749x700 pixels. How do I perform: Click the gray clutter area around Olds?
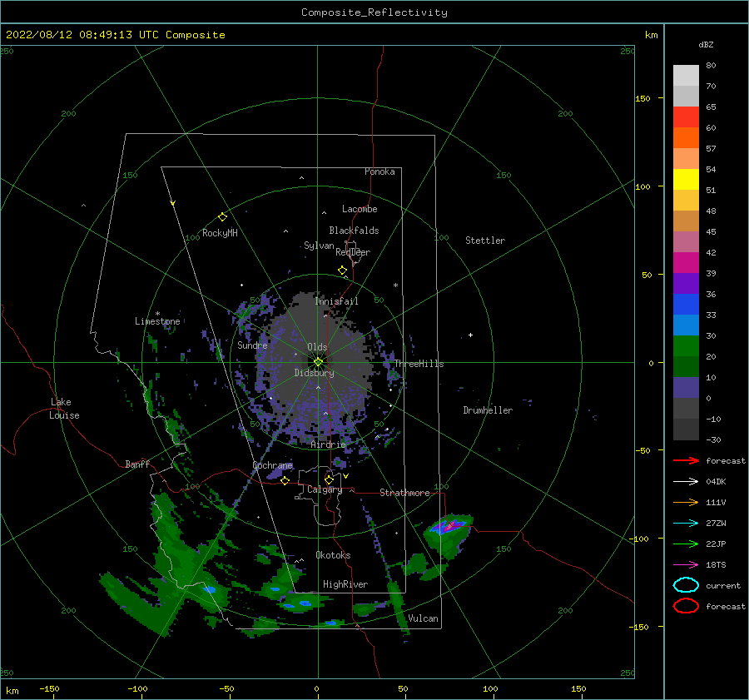coord(315,363)
